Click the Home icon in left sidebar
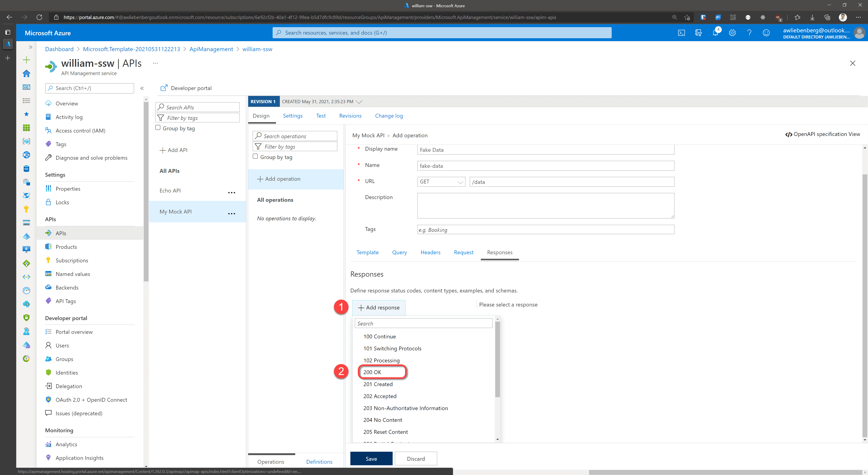868x475 pixels. click(26, 73)
